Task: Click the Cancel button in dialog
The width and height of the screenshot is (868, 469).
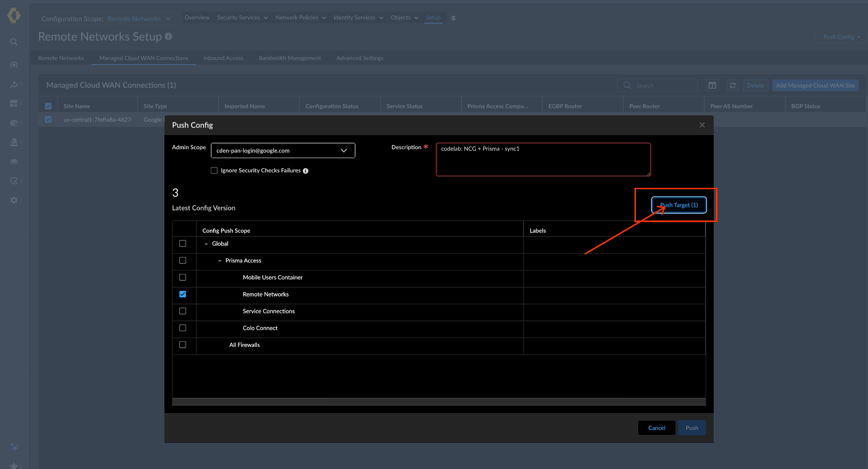Action: tap(657, 428)
